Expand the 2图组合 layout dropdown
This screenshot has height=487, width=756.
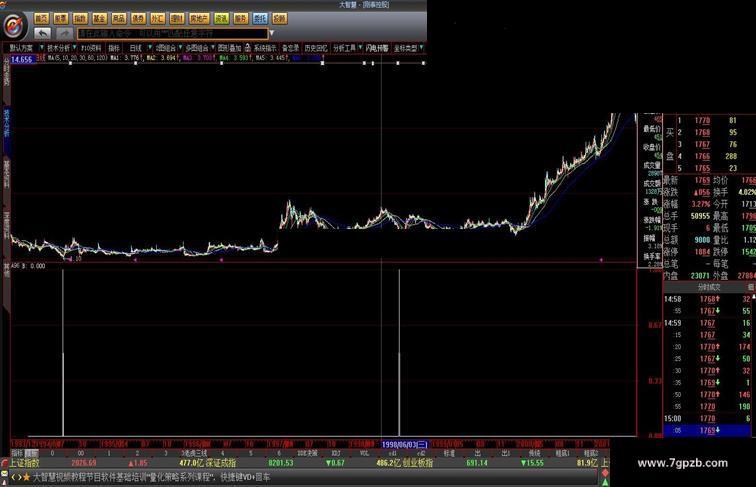coord(180,48)
